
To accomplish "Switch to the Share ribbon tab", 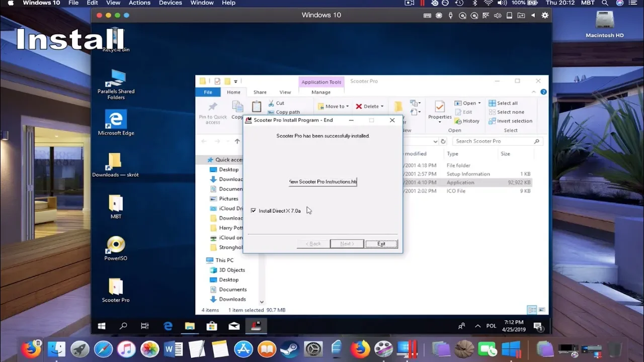I will [260, 92].
